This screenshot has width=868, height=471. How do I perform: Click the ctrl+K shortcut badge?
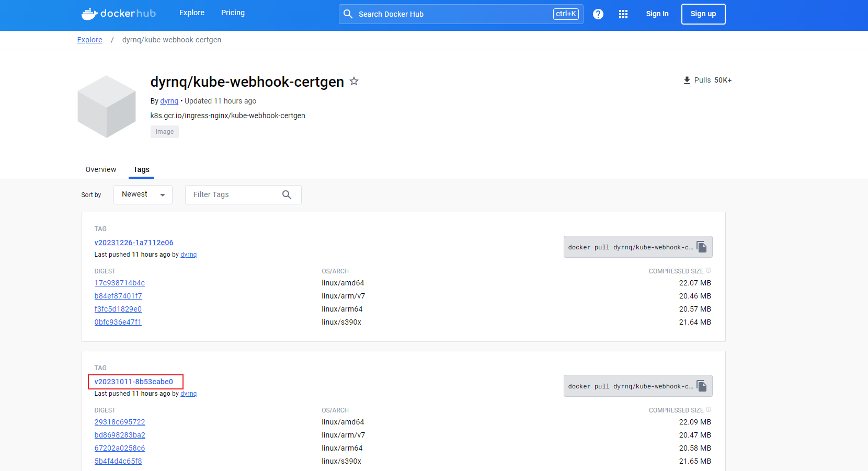(x=566, y=14)
